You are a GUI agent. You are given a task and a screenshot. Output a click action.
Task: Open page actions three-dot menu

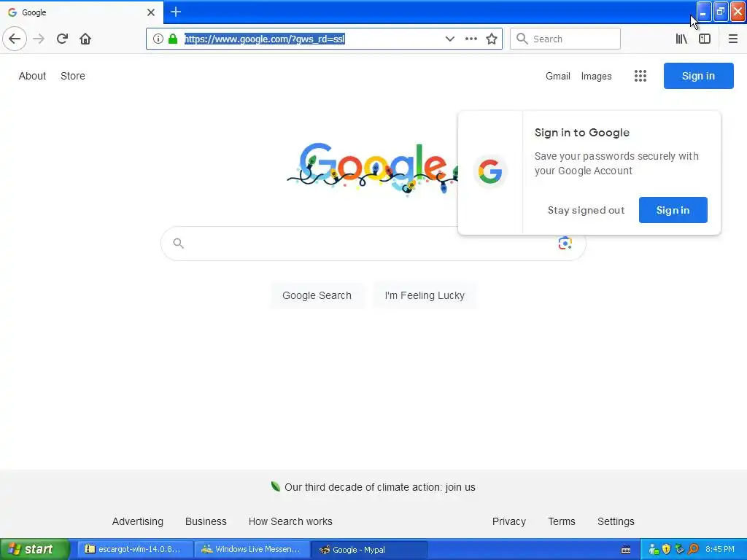(471, 39)
